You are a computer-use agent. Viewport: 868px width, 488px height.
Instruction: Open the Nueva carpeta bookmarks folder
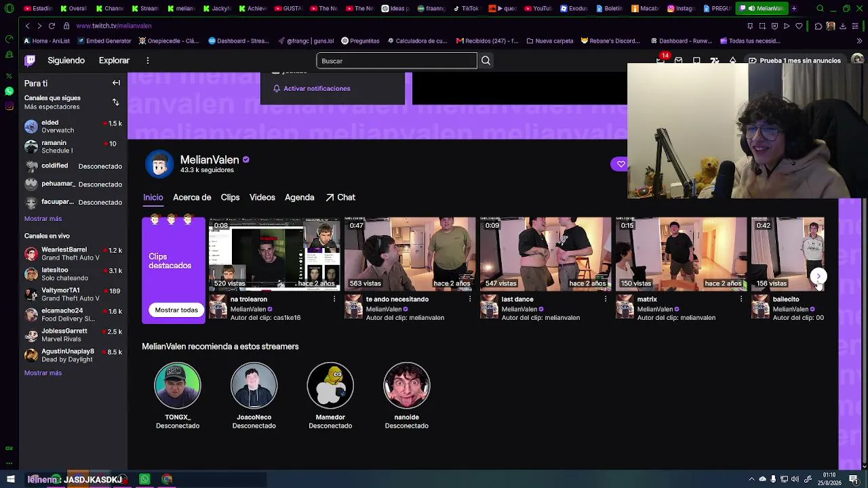[550, 41]
